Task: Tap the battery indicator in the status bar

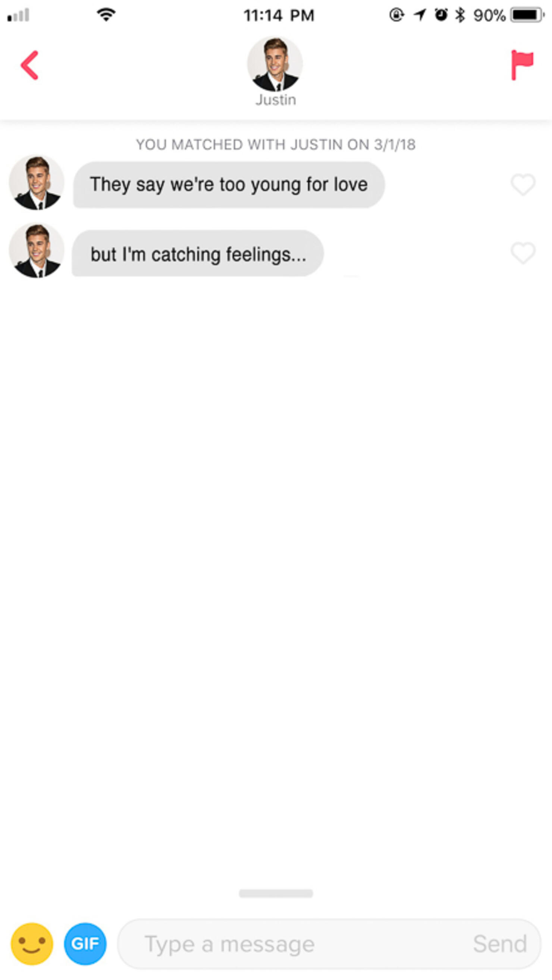Action: coord(528,15)
